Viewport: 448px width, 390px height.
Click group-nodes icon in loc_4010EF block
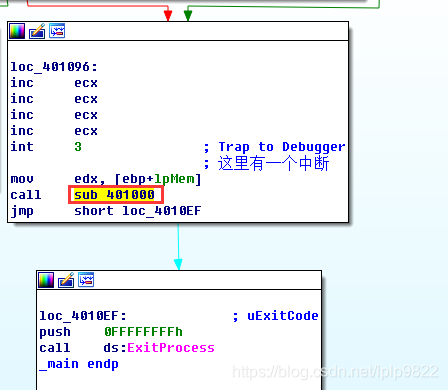point(86,280)
